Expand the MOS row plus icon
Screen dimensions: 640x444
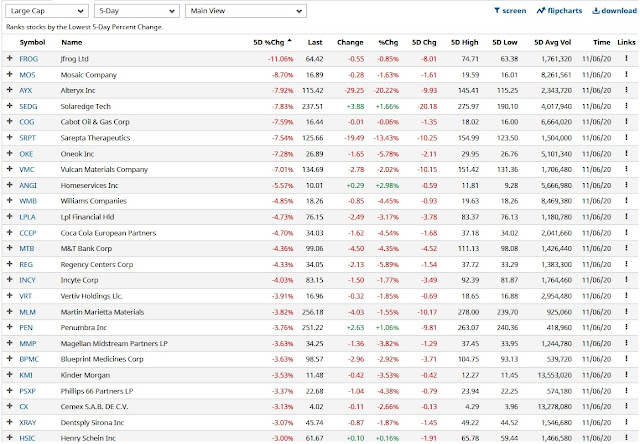click(x=10, y=74)
